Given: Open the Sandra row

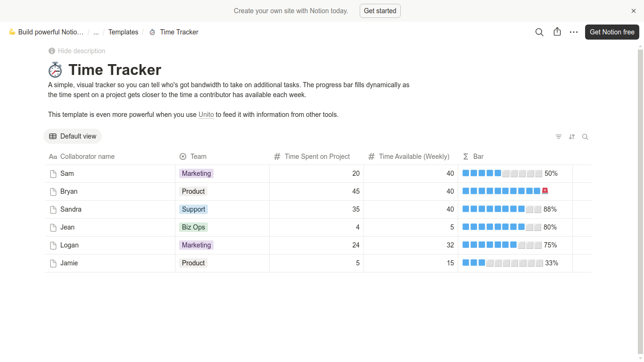Looking at the screenshot, I should [x=318, y=209].
